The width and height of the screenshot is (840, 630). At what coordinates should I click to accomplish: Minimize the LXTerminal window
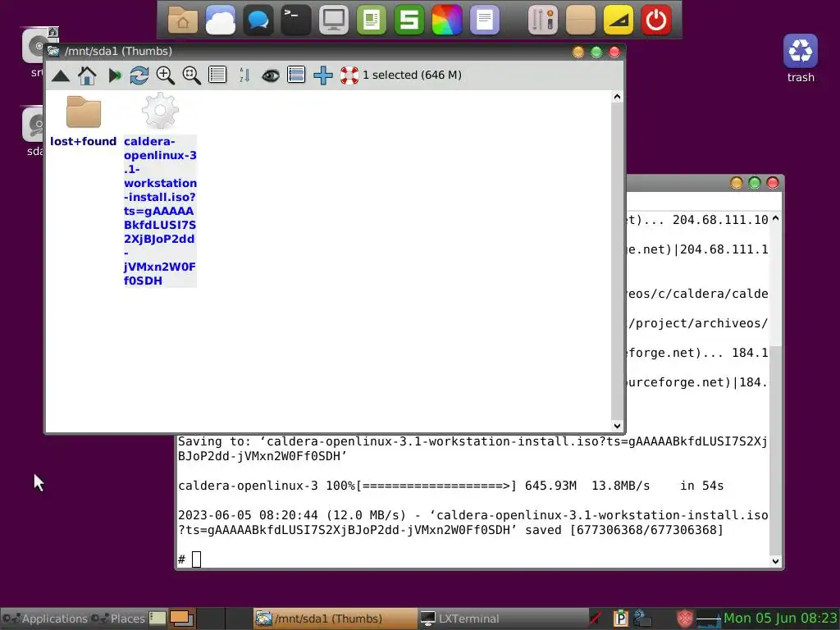(736, 183)
